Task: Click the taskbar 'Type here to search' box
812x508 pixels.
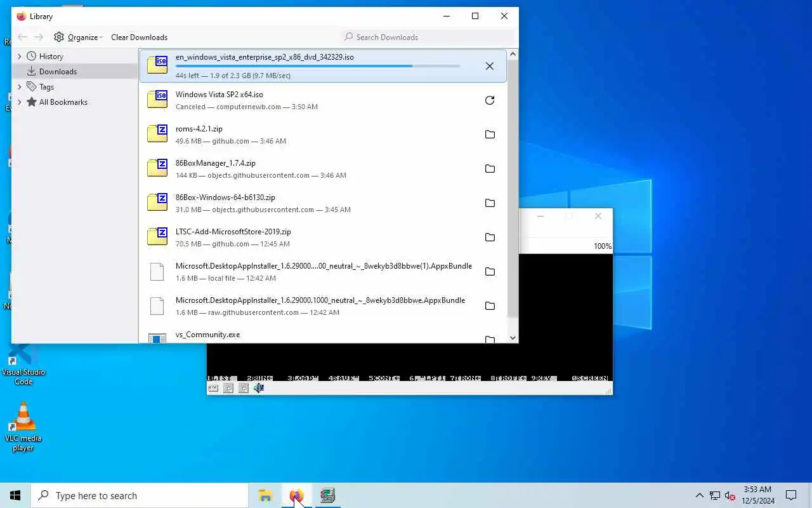Action: pos(140,495)
